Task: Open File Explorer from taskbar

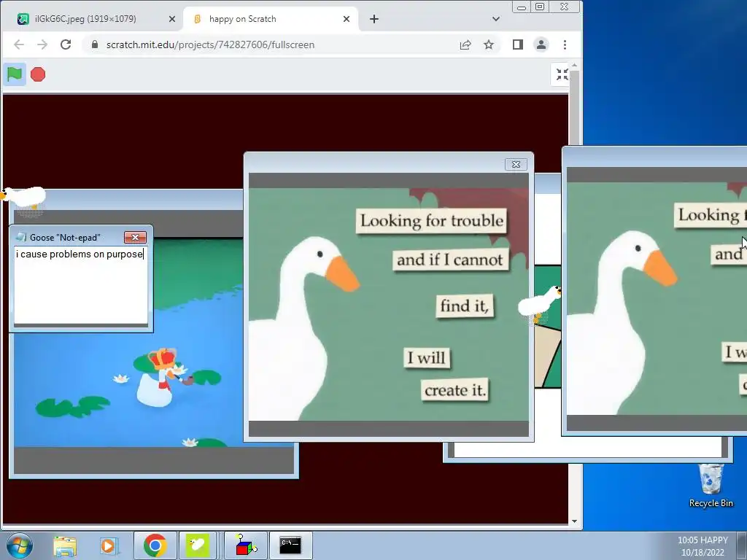Action: click(65, 545)
